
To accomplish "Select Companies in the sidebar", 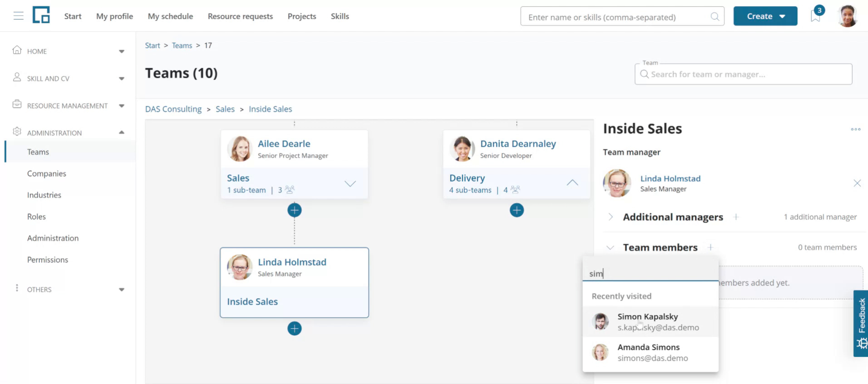I will pos(46,173).
